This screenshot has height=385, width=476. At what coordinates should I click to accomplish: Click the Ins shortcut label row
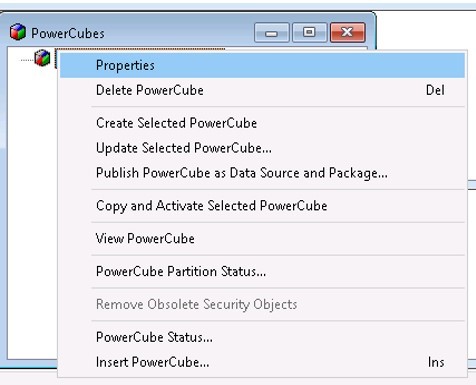436,362
